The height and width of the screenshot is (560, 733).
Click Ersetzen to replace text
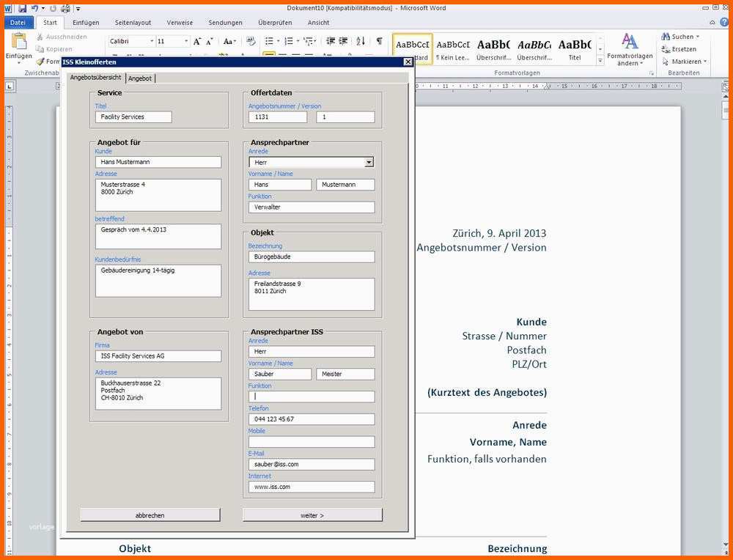click(679, 49)
